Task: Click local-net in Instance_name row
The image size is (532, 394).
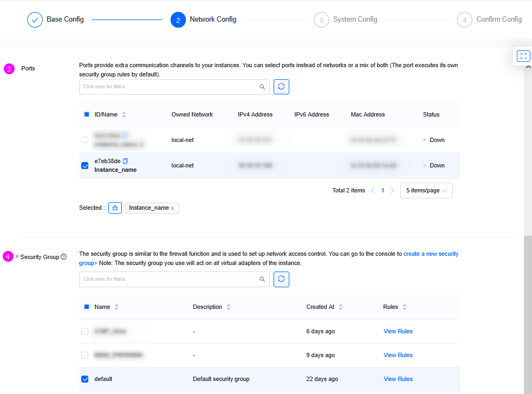Action: coord(183,166)
